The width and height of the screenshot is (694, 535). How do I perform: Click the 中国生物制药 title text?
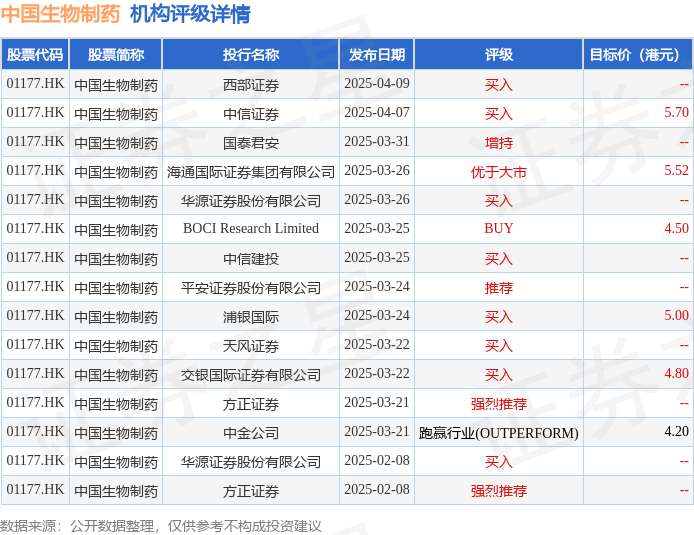pyautogui.click(x=60, y=14)
